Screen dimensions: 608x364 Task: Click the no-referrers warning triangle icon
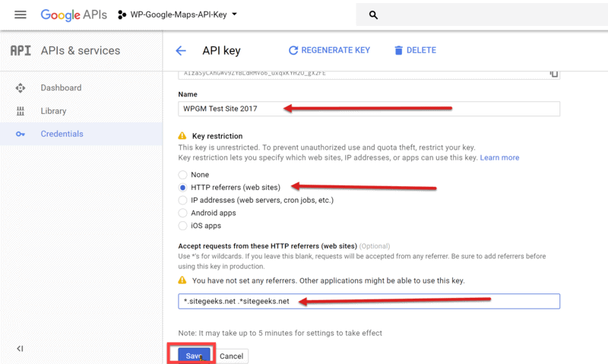182,280
